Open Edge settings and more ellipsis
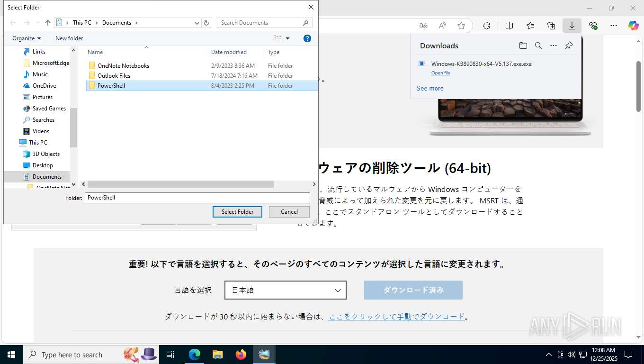This screenshot has height=364, width=644. 614,26
